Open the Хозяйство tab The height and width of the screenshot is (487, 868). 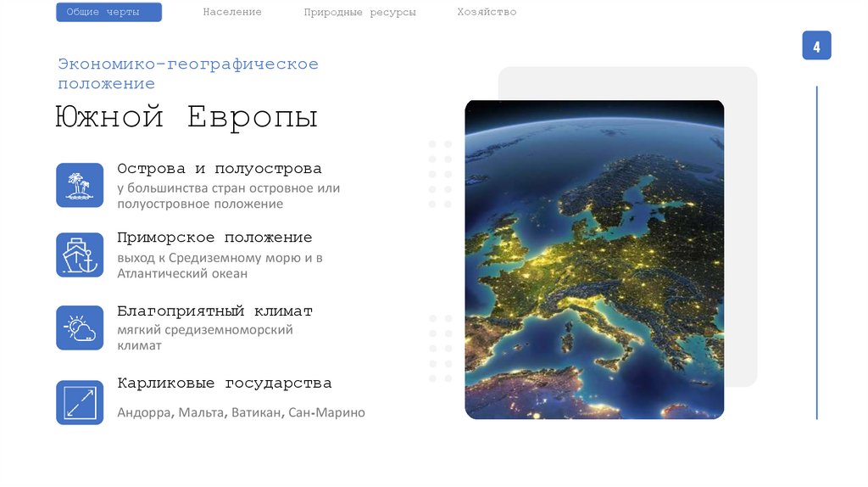487,12
